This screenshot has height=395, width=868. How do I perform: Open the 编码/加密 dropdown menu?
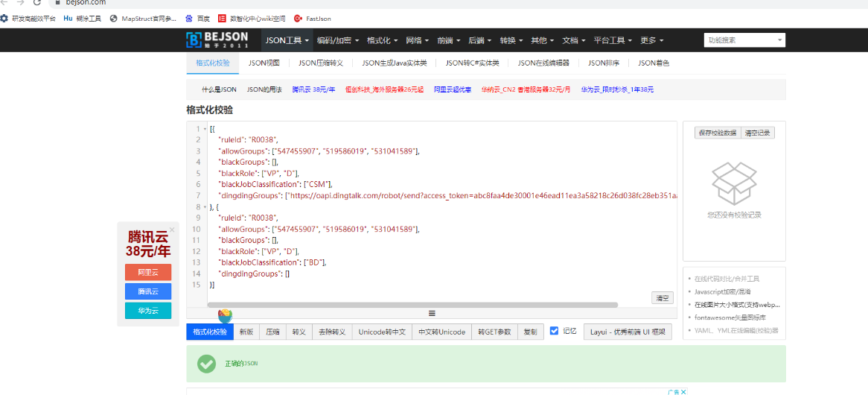click(338, 40)
